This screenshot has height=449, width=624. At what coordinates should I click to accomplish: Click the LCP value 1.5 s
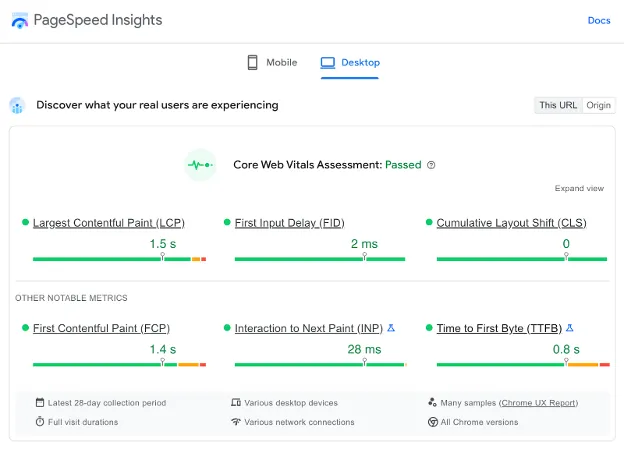(x=163, y=244)
